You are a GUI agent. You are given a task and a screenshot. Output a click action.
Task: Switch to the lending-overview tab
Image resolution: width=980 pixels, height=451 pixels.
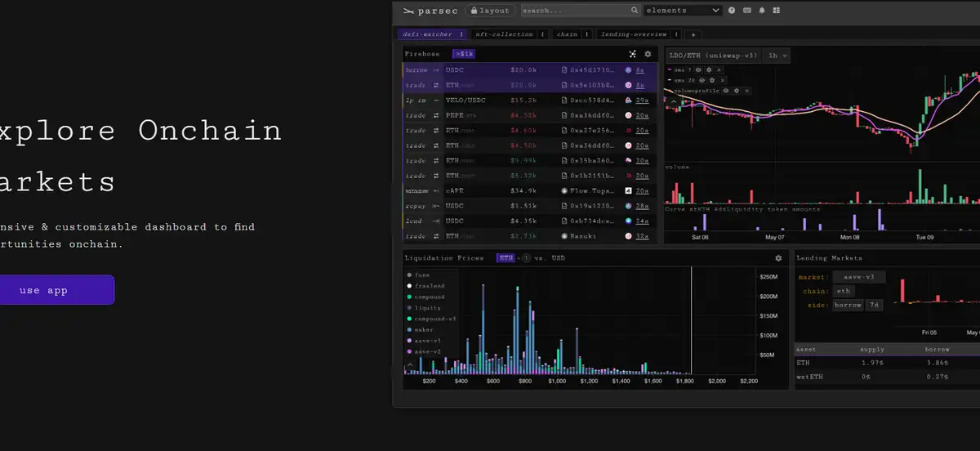click(634, 34)
